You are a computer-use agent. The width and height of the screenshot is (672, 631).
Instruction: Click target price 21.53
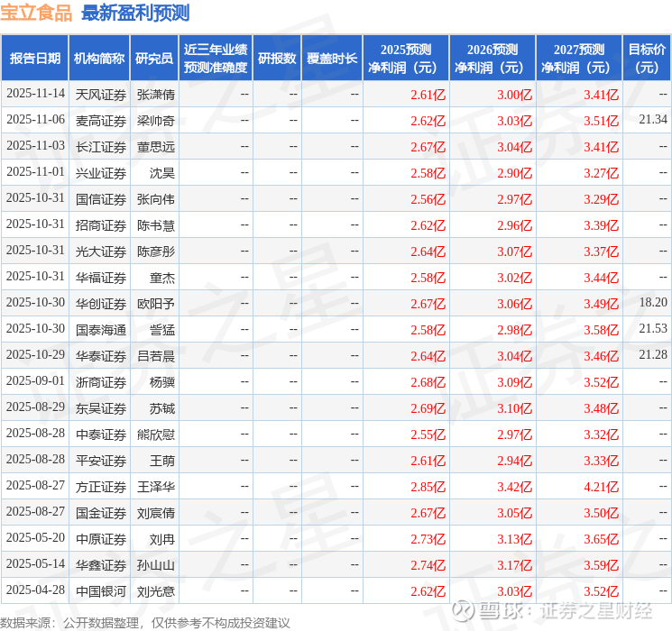[x=653, y=328]
